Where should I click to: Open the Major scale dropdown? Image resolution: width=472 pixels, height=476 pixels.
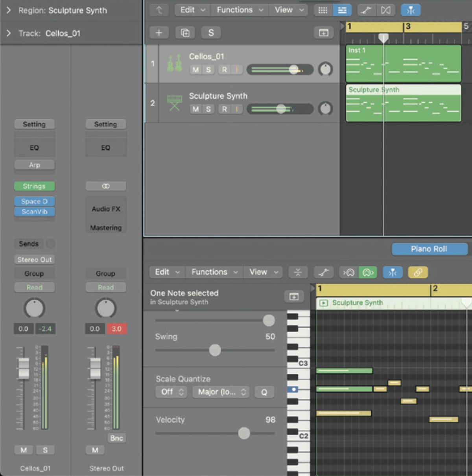pyautogui.click(x=220, y=392)
